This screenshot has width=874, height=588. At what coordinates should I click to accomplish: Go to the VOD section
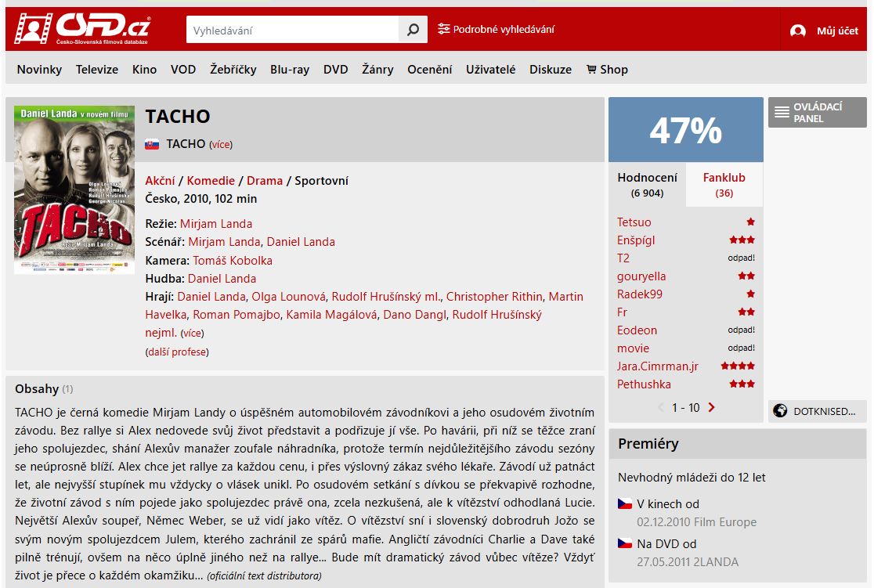[183, 70]
